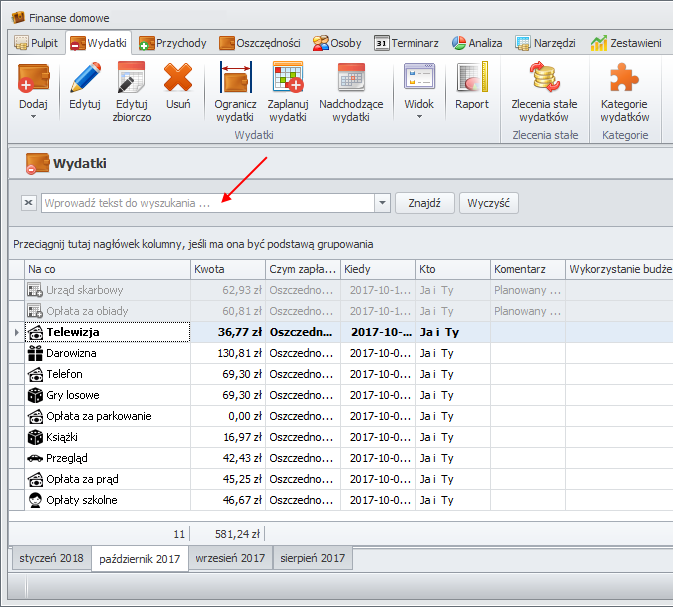Switch to the Przychody tab
The height and width of the screenshot is (607, 673).
pyautogui.click(x=173, y=43)
